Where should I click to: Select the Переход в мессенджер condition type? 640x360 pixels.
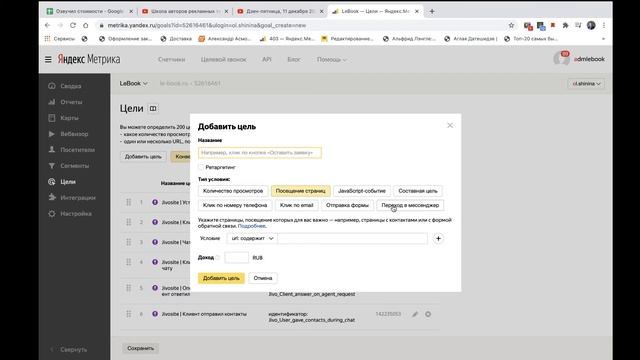click(x=410, y=205)
